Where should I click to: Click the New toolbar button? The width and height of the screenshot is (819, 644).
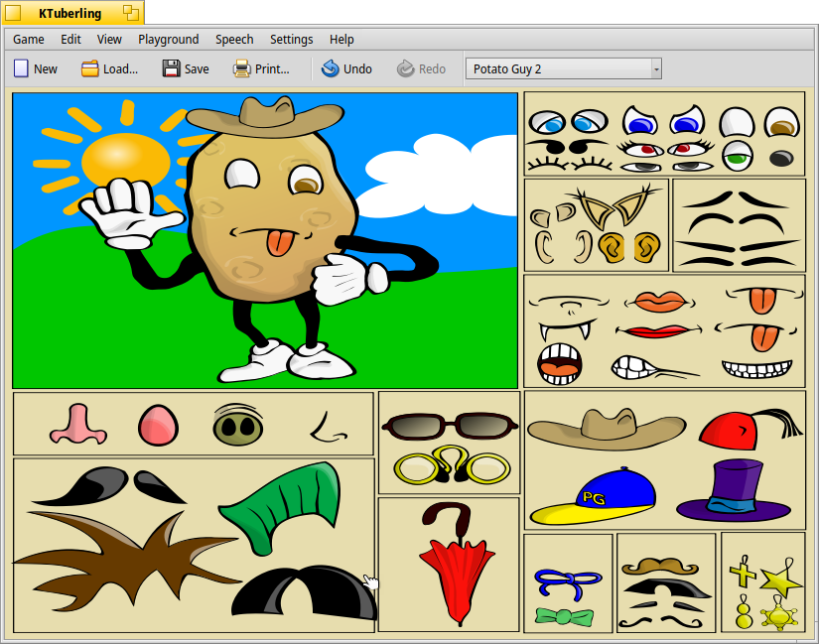36,68
